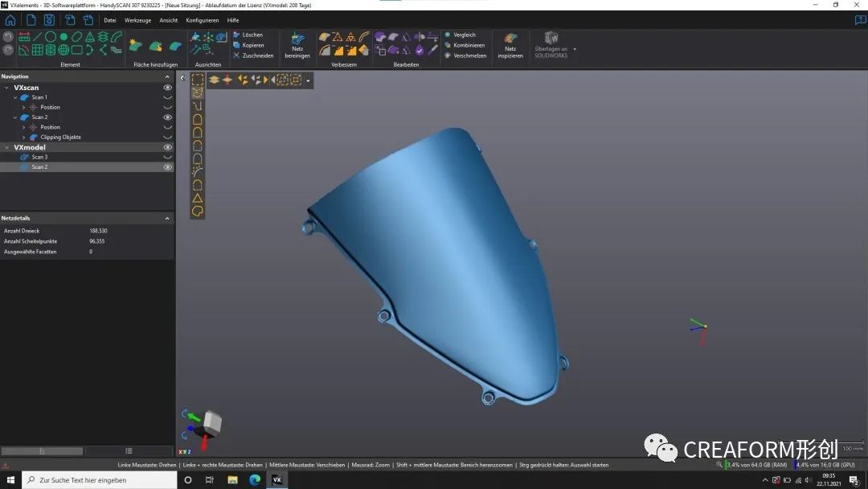Click the Home icon in top toolbar
Viewport: 868px width, 489px height.
point(10,20)
